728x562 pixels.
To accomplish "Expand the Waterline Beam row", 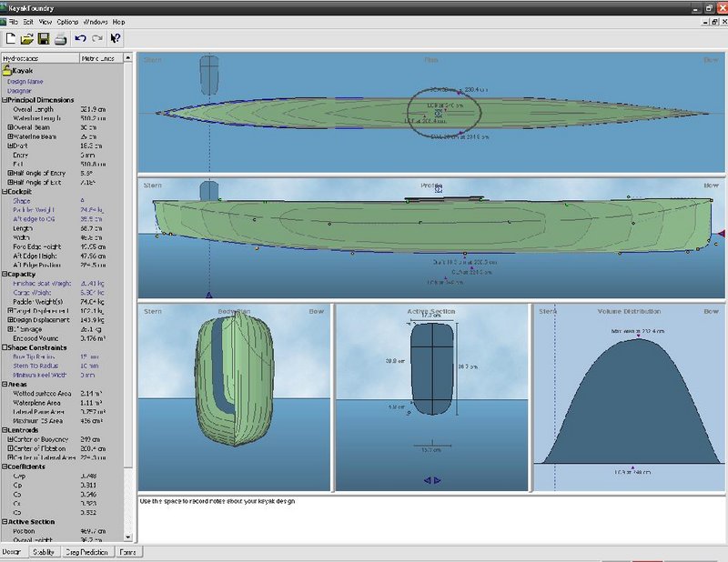I will [10, 136].
